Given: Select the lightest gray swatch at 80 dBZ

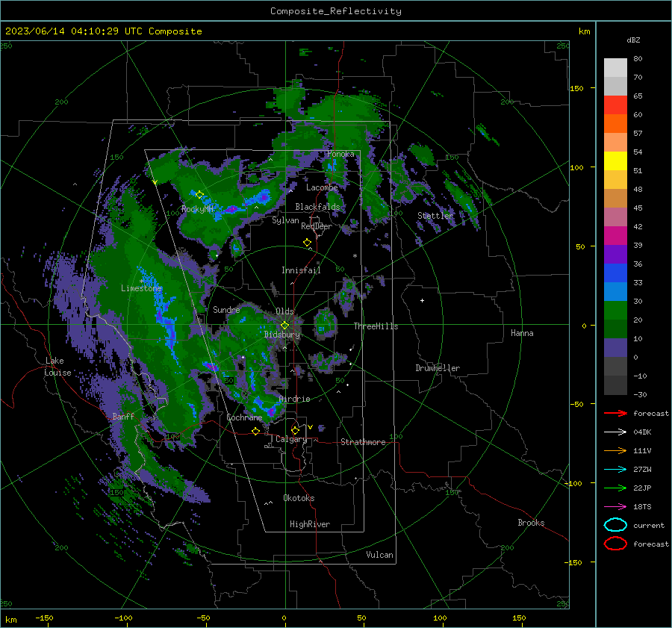Looking at the screenshot, I should (615, 67).
